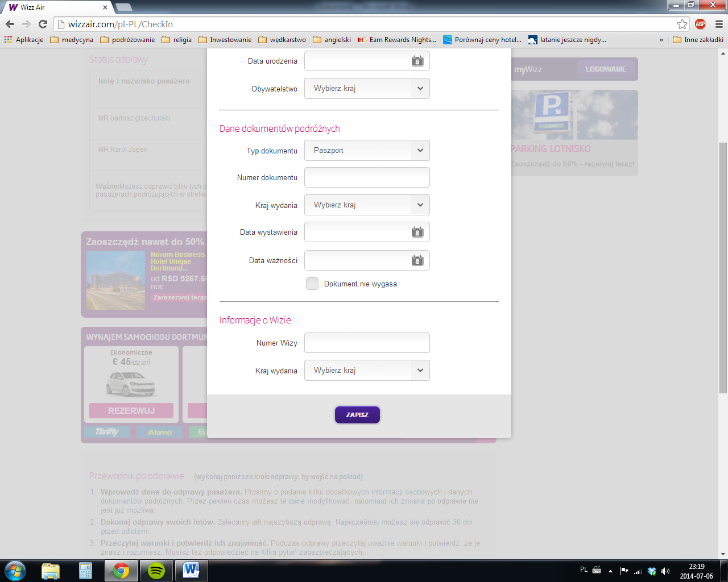The height and width of the screenshot is (582, 728).
Task: Click the page vertical scrollbar thumb
Action: pos(723,267)
